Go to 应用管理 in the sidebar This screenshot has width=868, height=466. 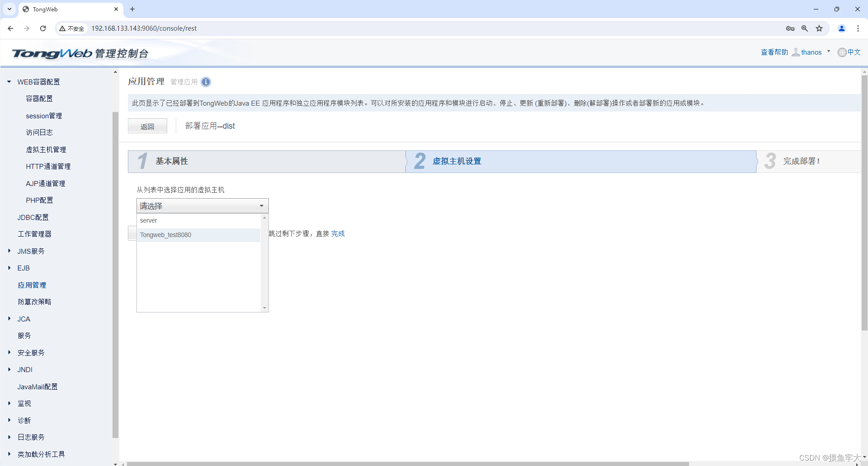coord(32,285)
